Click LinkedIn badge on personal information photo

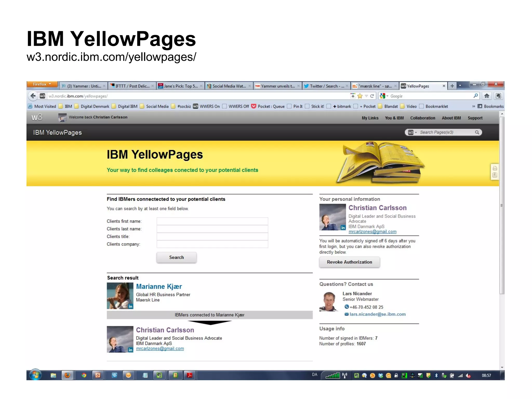point(343,228)
